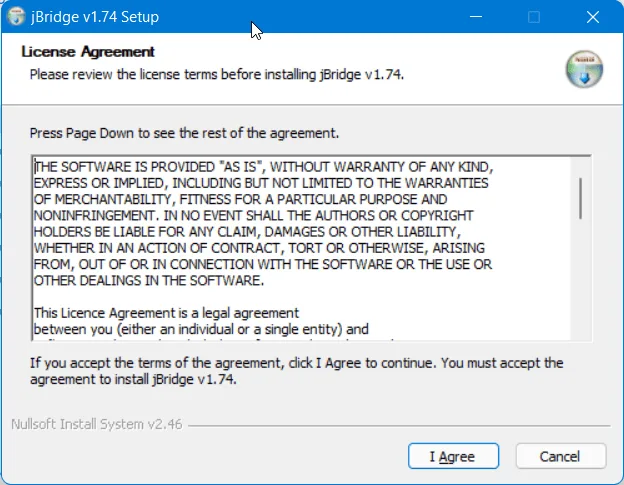
Task: Click the jBridge installer icon in title bar
Action: [16, 17]
